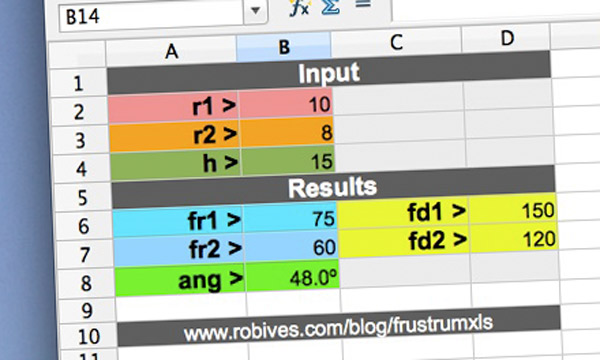This screenshot has width=600, height=360.
Task: Select row 8 header
Action: 86,283
